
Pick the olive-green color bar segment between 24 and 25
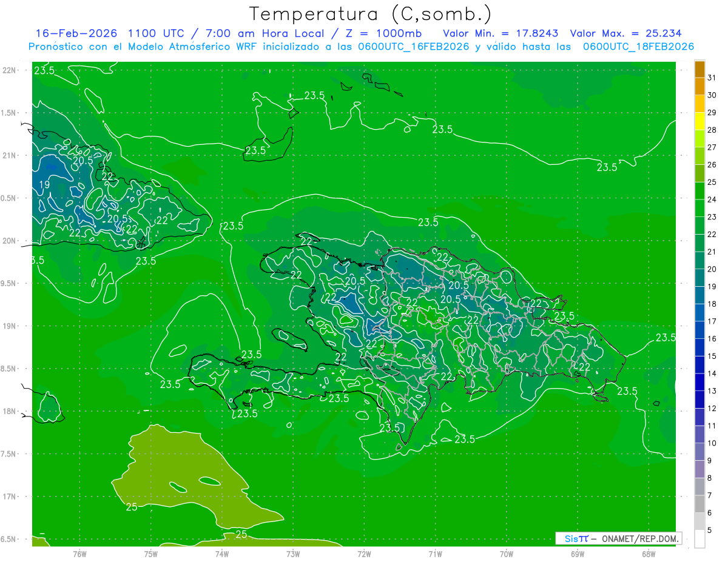(699, 190)
